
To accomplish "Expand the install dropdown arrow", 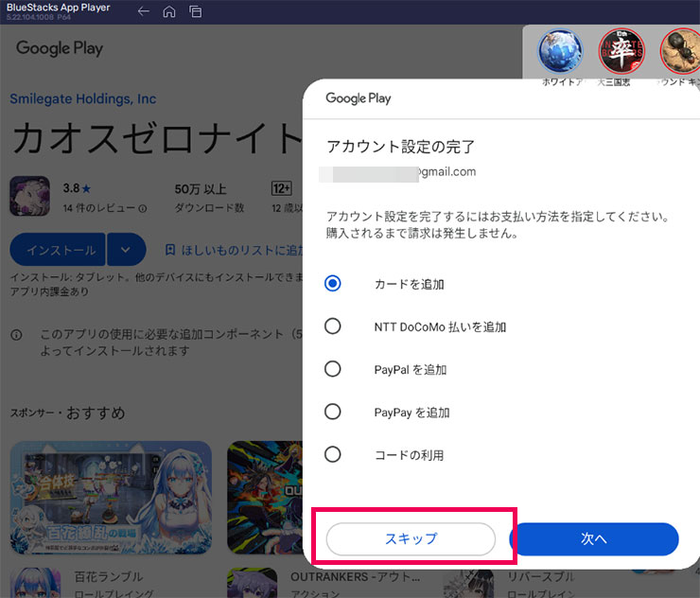I will pyautogui.click(x=126, y=250).
